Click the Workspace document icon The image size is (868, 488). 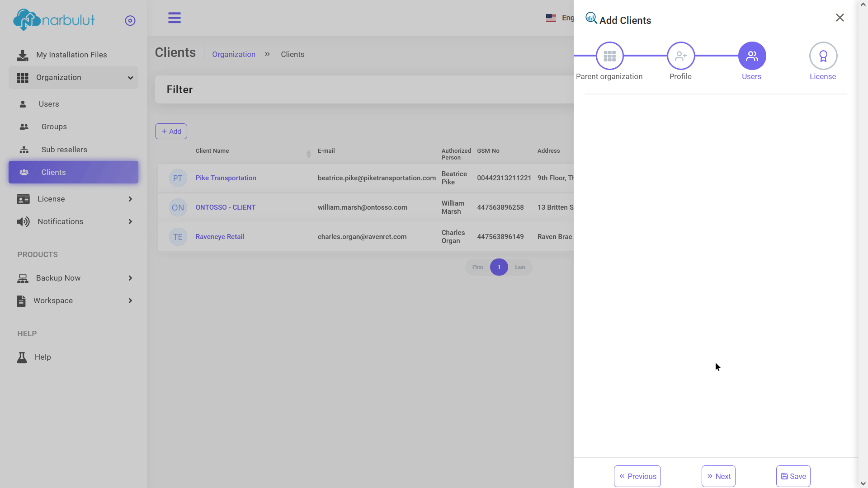click(x=21, y=301)
